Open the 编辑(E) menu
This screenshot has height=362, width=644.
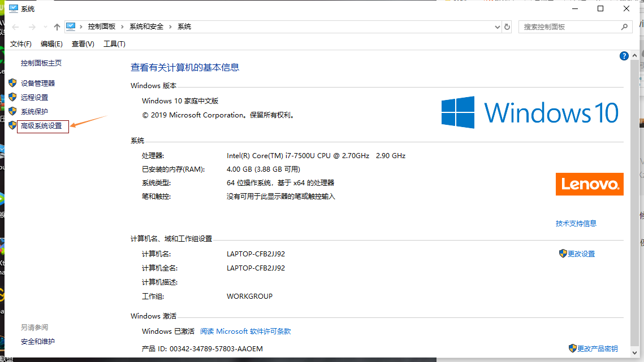(x=51, y=44)
